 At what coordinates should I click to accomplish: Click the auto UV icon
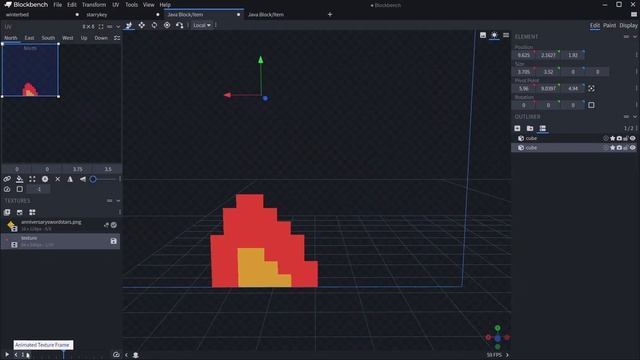(45, 179)
